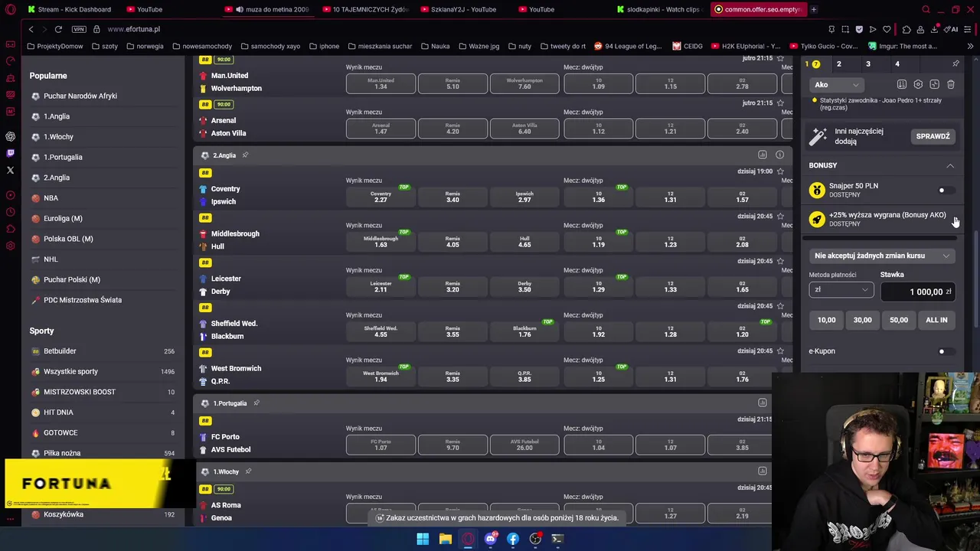Open browser sidebar settings gear
The height and width of the screenshot is (551, 980).
(x=10, y=246)
